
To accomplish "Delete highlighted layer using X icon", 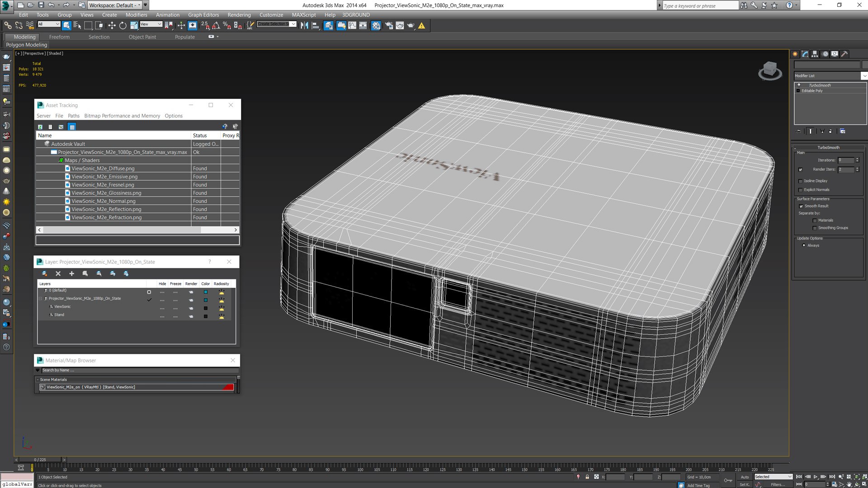I will 58,273.
